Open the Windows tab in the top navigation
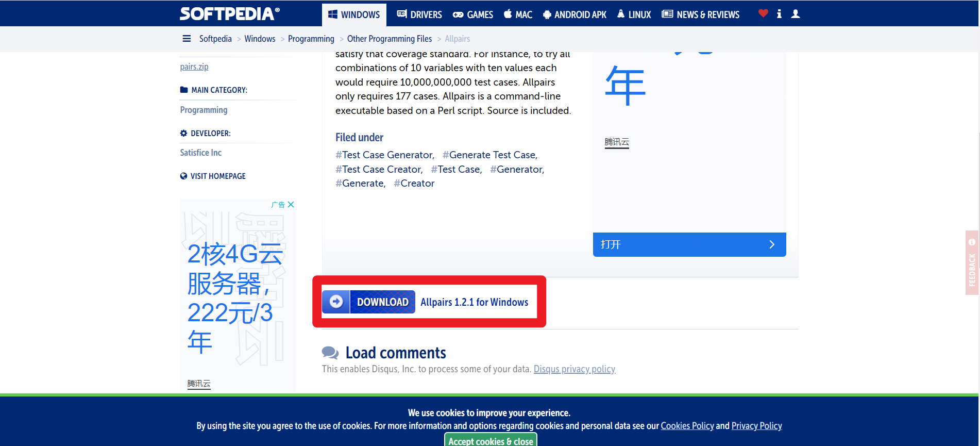The height and width of the screenshot is (446, 980). point(354,14)
